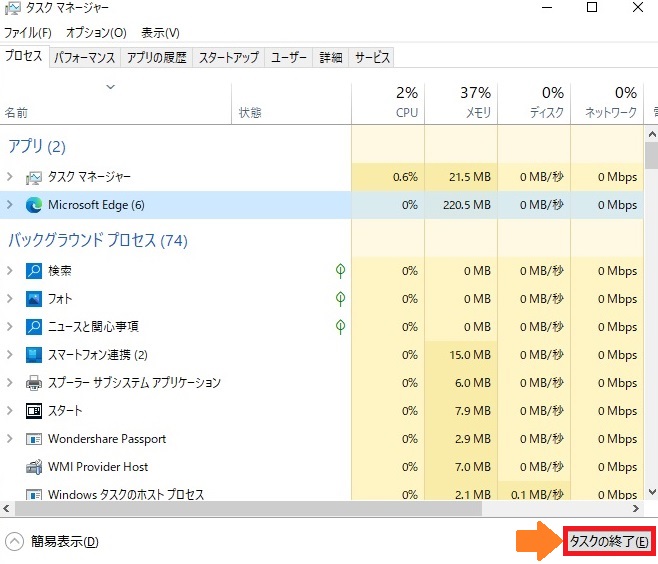The image size is (658, 564).
Task: Expand the タスク マネージャー app row
Action: (x=10, y=177)
